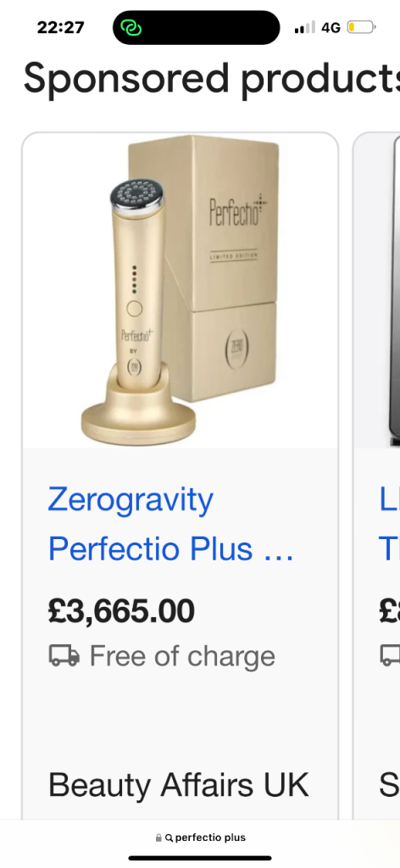This screenshot has width=400, height=868.
Task: Tap the 22:27 clock in status bar
Action: pos(60,27)
